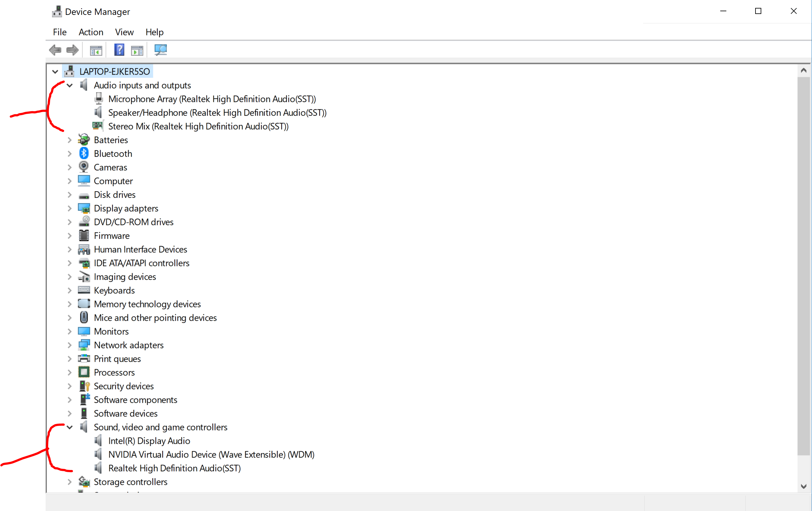
Task: Open Scan for hardware changes
Action: pyautogui.click(x=160, y=50)
